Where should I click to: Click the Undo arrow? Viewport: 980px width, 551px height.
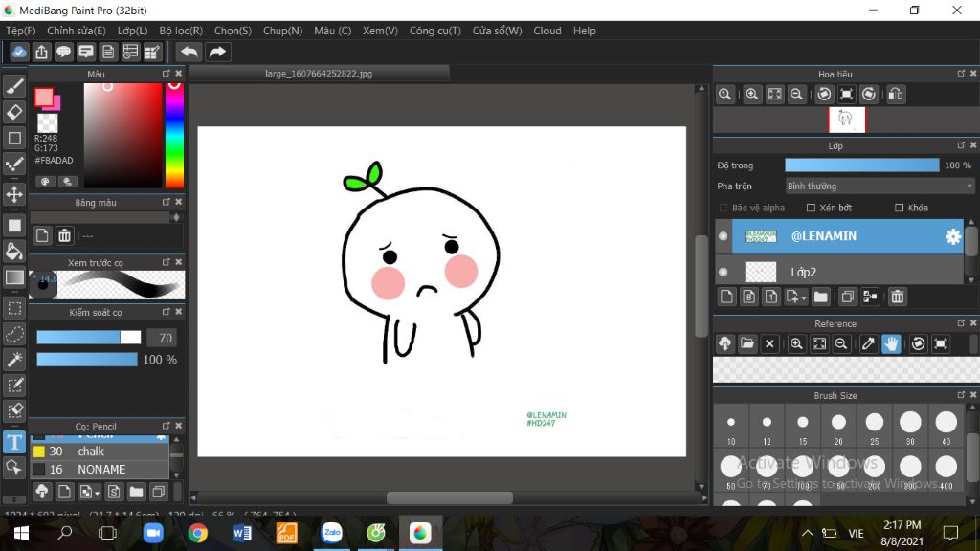click(x=189, y=52)
